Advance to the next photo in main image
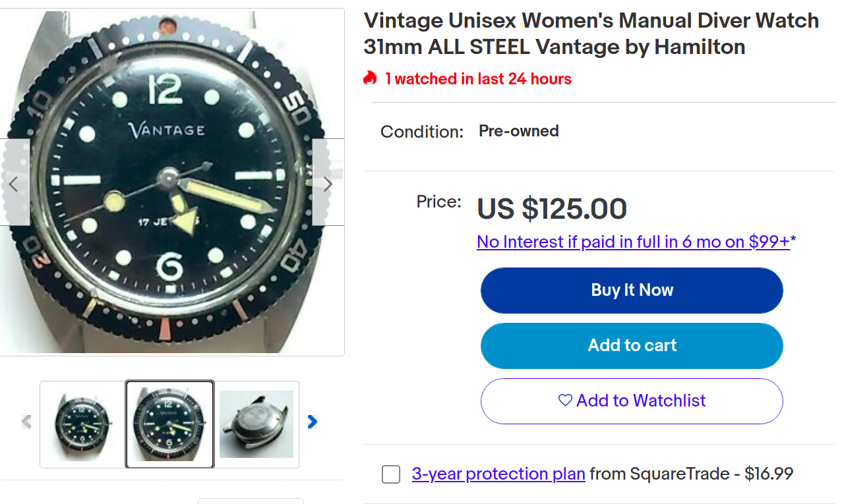This screenshot has height=504, width=844. [328, 183]
